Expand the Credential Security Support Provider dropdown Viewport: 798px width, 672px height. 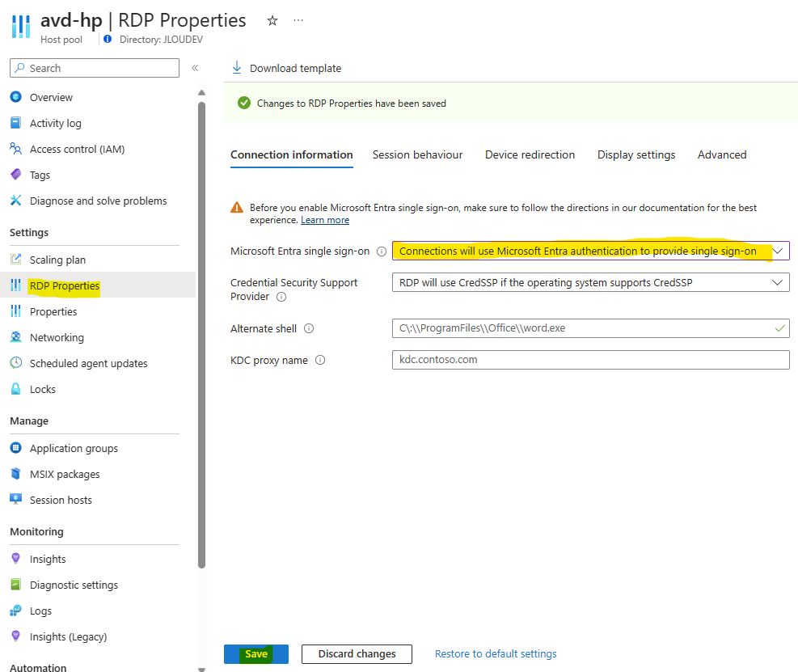590,282
